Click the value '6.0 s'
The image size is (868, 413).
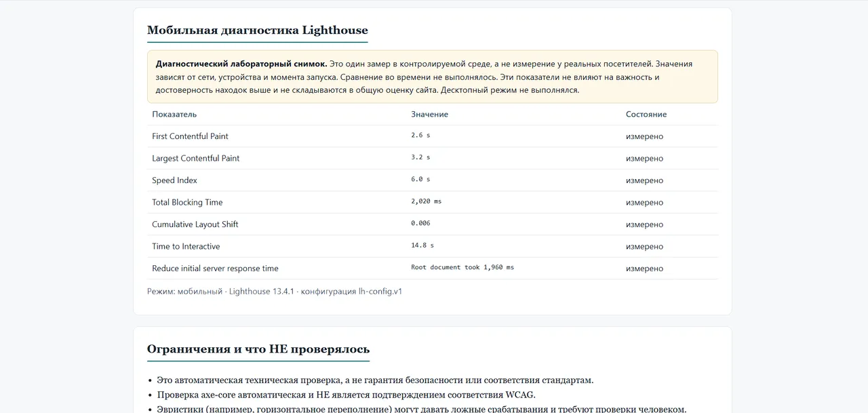point(420,180)
